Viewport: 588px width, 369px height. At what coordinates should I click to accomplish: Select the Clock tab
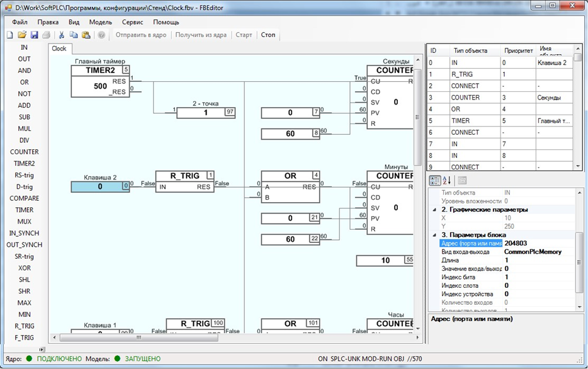point(59,48)
